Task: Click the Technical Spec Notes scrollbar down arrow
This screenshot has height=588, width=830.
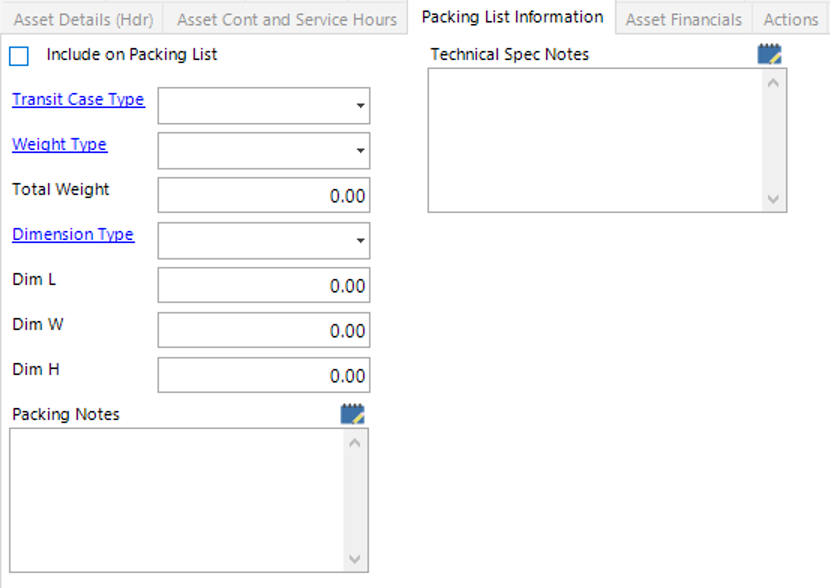Action: point(774,200)
